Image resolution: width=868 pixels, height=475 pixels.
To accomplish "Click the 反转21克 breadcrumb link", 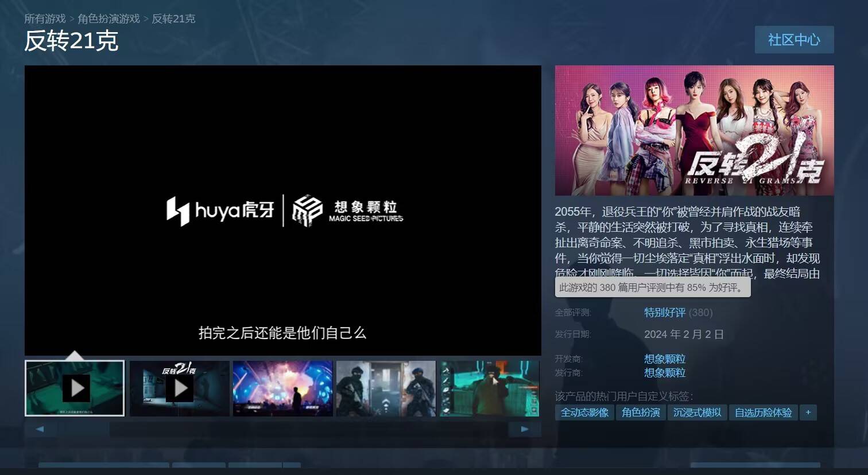I will point(173,19).
